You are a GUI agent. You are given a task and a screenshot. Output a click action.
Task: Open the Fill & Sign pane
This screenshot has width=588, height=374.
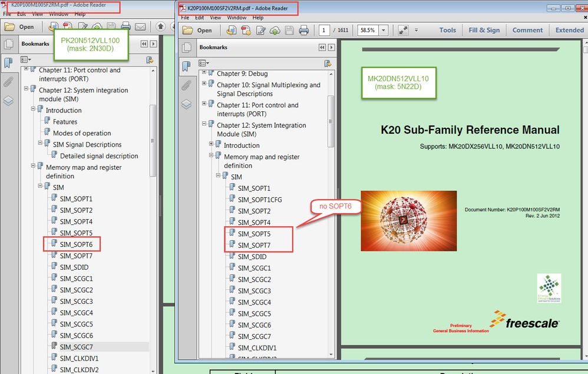484,30
